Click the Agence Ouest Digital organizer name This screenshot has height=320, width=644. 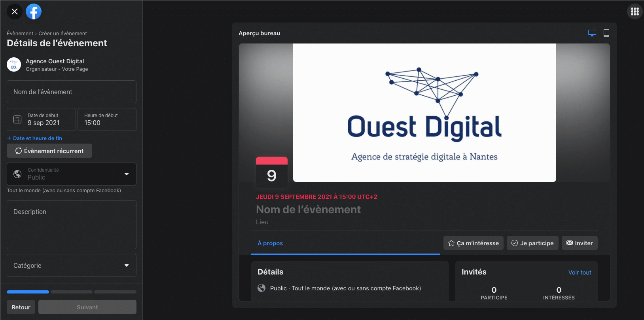coord(55,61)
